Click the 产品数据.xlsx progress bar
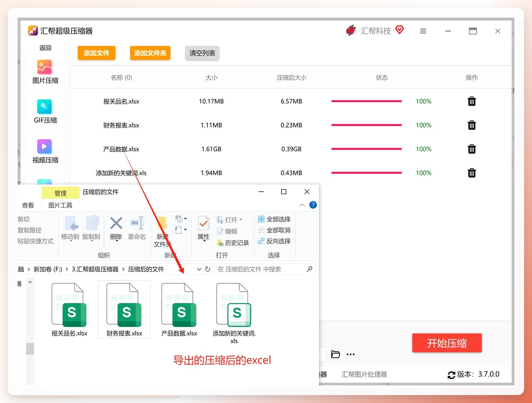The width and height of the screenshot is (532, 403). pos(366,149)
